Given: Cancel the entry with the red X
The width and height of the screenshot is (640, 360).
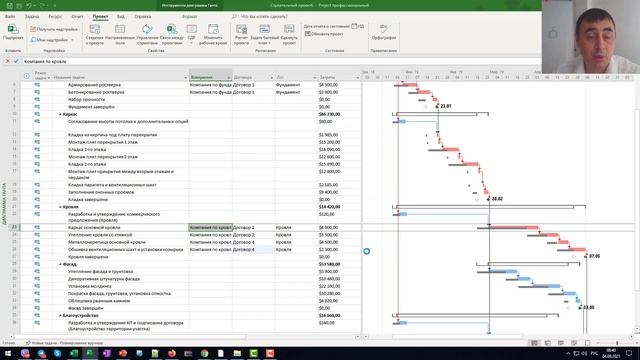Looking at the screenshot, I should point(7,61).
